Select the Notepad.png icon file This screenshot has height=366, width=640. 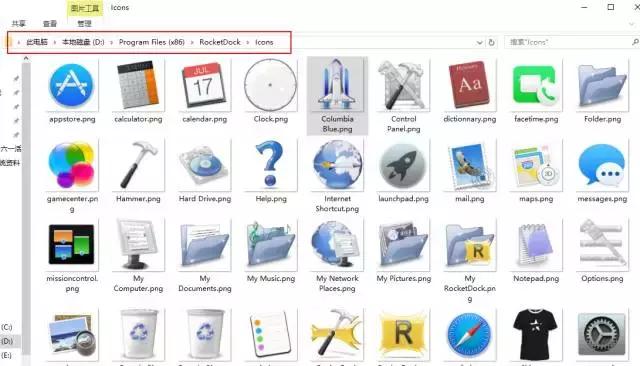pyautogui.click(x=536, y=251)
